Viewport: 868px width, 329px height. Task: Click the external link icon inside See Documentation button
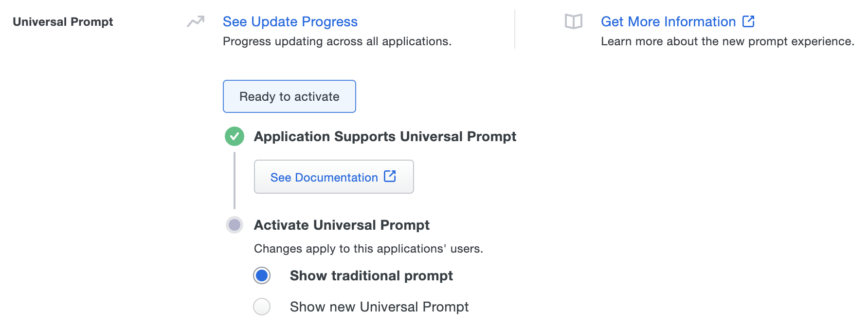click(390, 177)
